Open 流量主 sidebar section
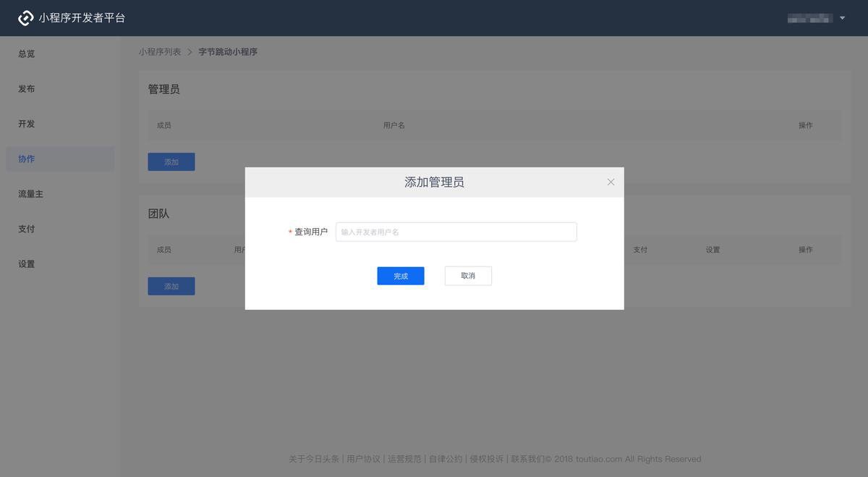Screen dimensions: 868x477 30,194
